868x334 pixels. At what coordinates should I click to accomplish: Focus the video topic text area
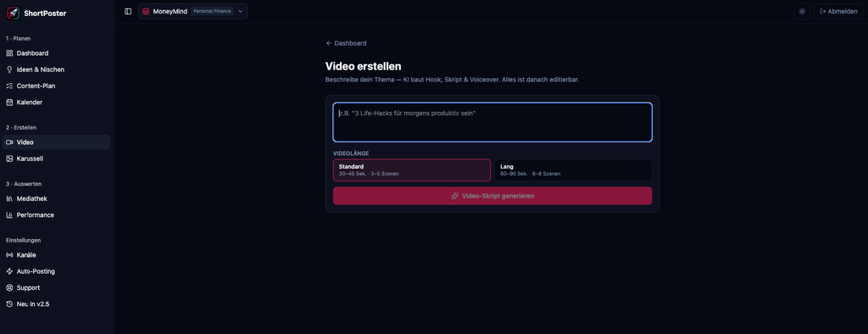pyautogui.click(x=492, y=122)
